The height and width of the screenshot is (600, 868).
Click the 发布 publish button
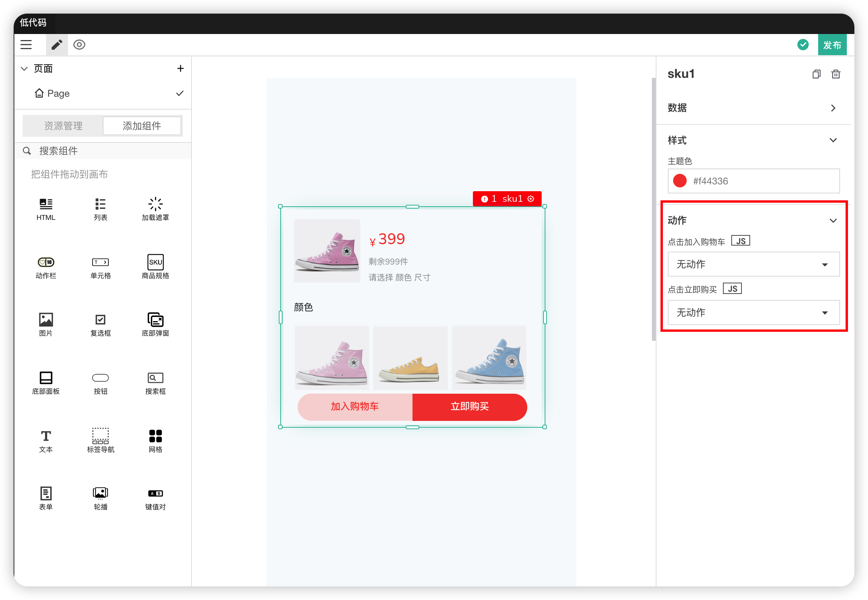coord(832,45)
